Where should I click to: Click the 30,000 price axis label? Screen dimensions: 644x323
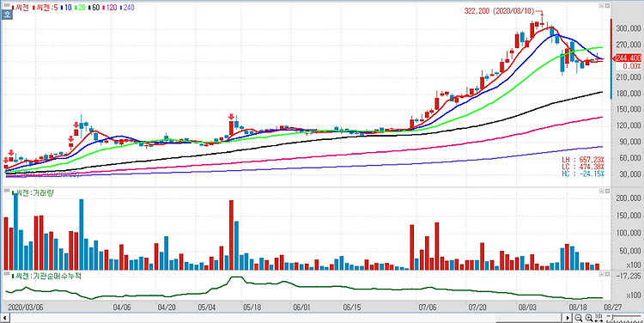coord(629,174)
